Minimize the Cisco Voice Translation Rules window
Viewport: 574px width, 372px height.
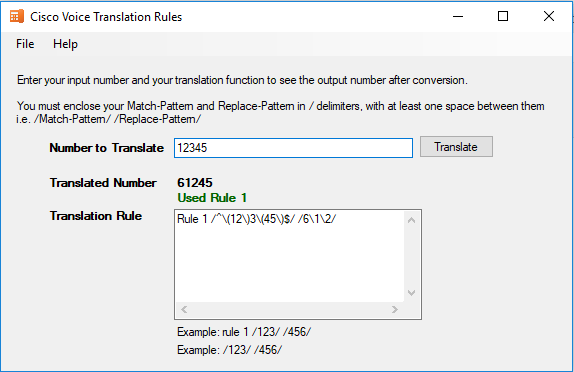click(x=458, y=16)
